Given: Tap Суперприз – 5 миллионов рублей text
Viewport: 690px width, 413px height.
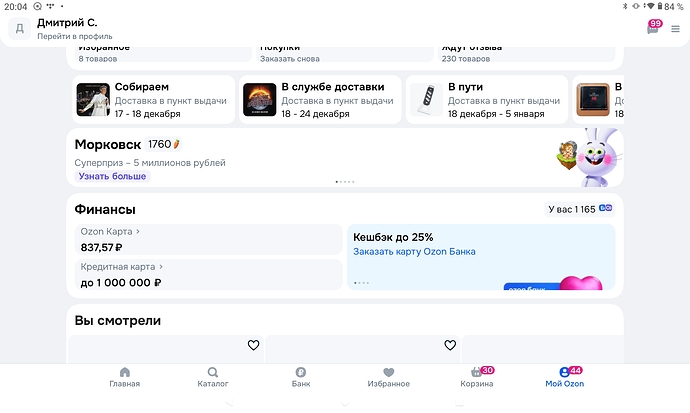Looking at the screenshot, I should tap(150, 163).
